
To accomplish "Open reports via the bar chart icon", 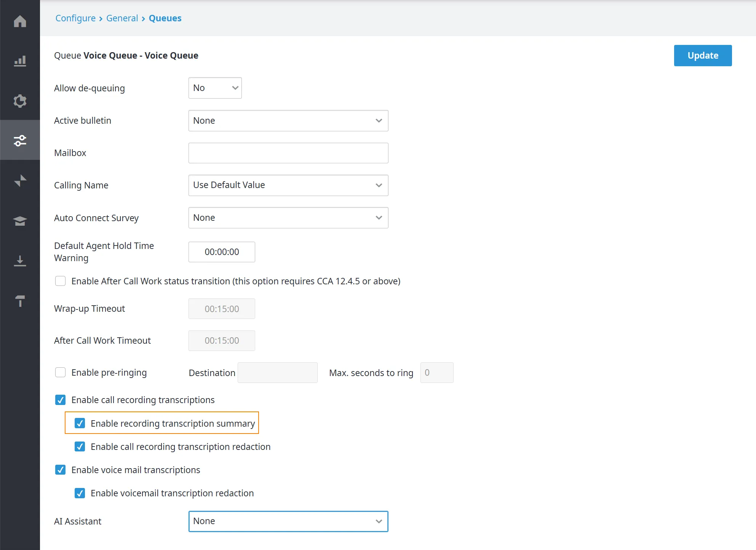I will pos(20,61).
